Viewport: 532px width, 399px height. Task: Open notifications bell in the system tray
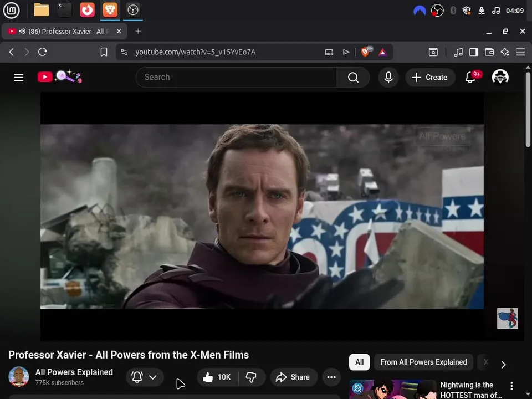coord(482,11)
